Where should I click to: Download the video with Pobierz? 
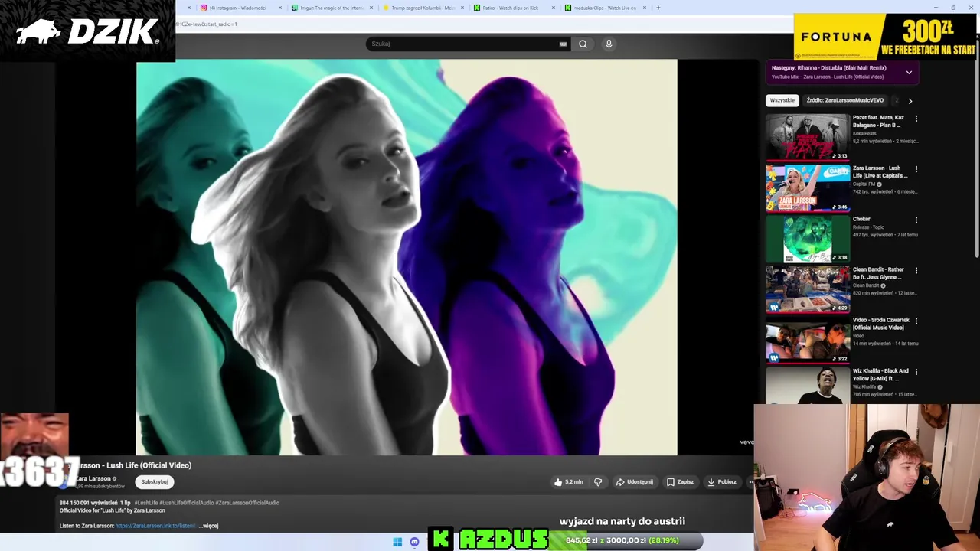[722, 482]
